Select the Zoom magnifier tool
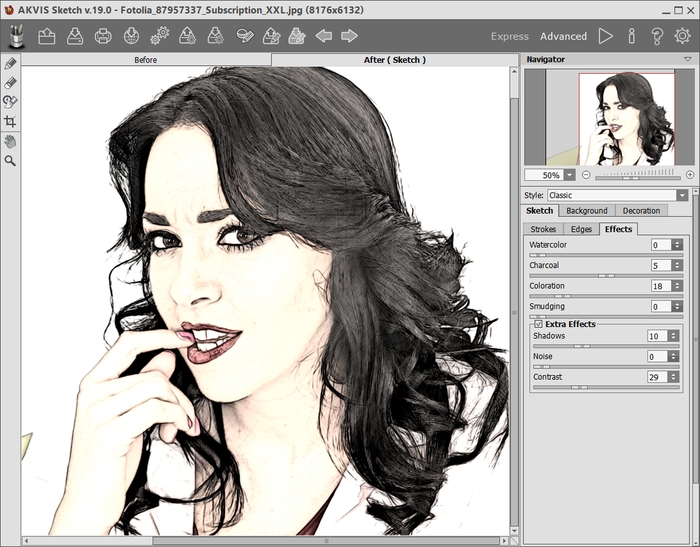Image resolution: width=700 pixels, height=547 pixels. [11, 160]
